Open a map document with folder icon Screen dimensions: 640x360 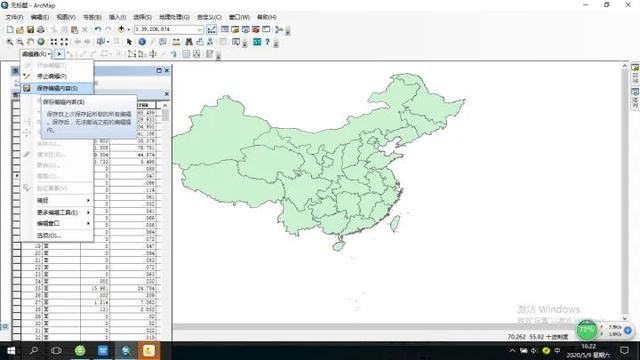click(20, 29)
